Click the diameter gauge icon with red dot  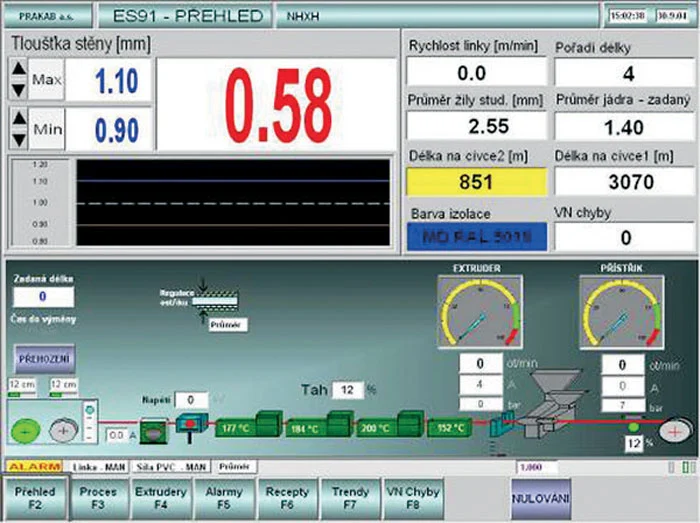pos(191,424)
